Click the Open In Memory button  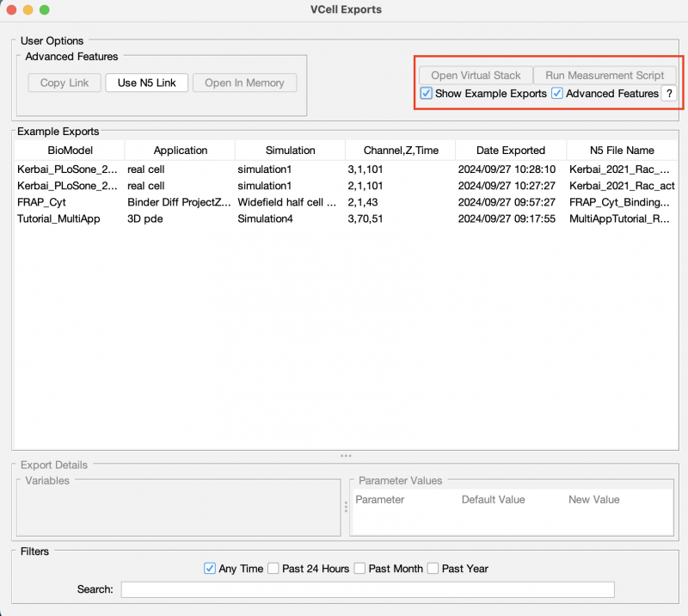(244, 83)
